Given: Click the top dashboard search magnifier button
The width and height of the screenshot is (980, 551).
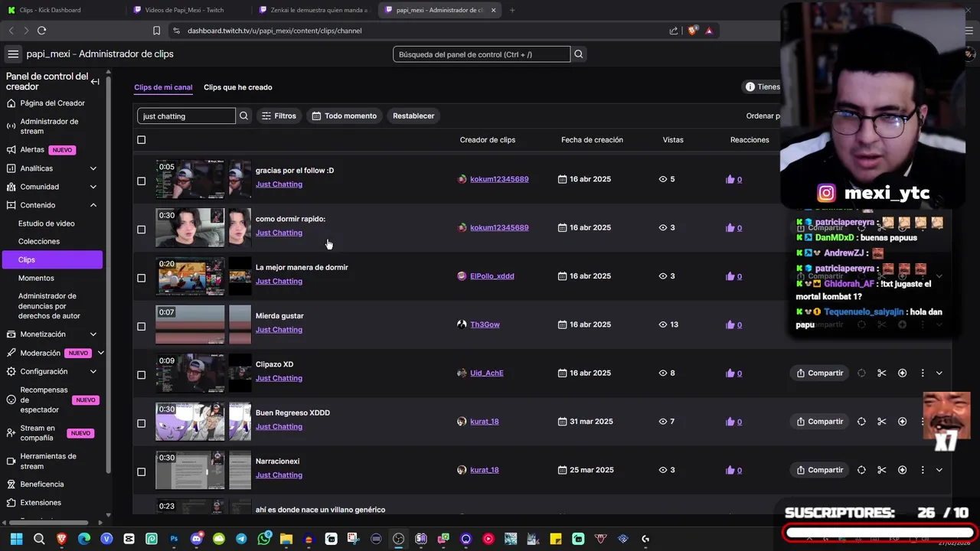Looking at the screenshot, I should point(579,54).
